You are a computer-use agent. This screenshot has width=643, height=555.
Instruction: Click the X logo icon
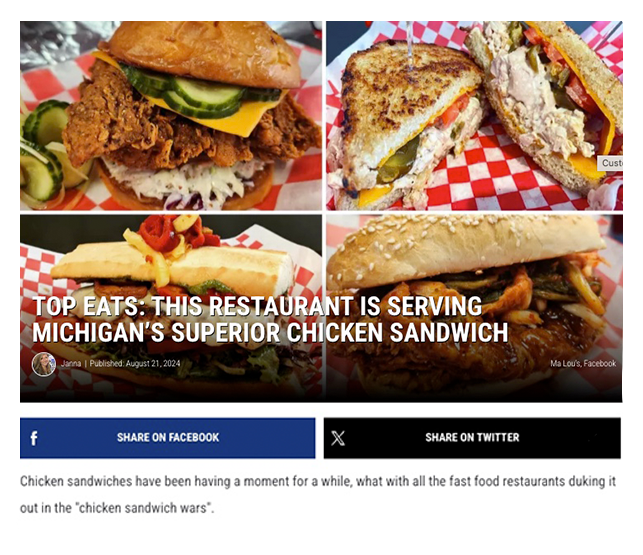[338, 438]
